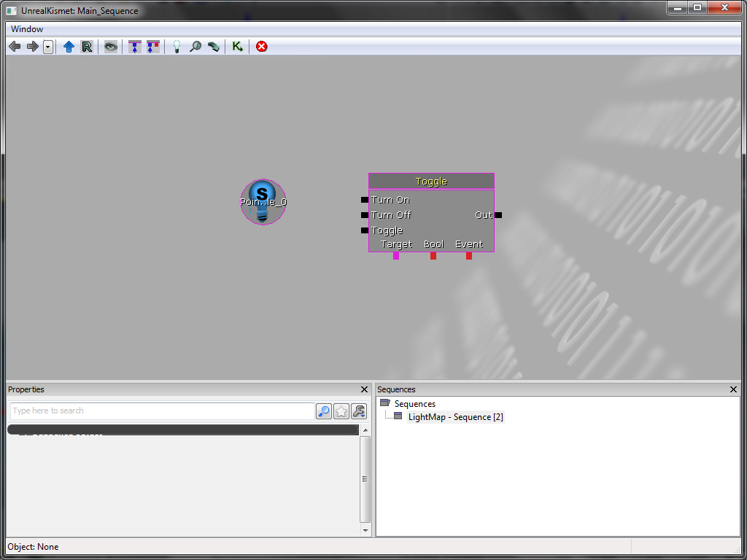Image resolution: width=747 pixels, height=560 pixels.
Task: Click the forward navigation arrow in toolbar
Action: pos(32,47)
